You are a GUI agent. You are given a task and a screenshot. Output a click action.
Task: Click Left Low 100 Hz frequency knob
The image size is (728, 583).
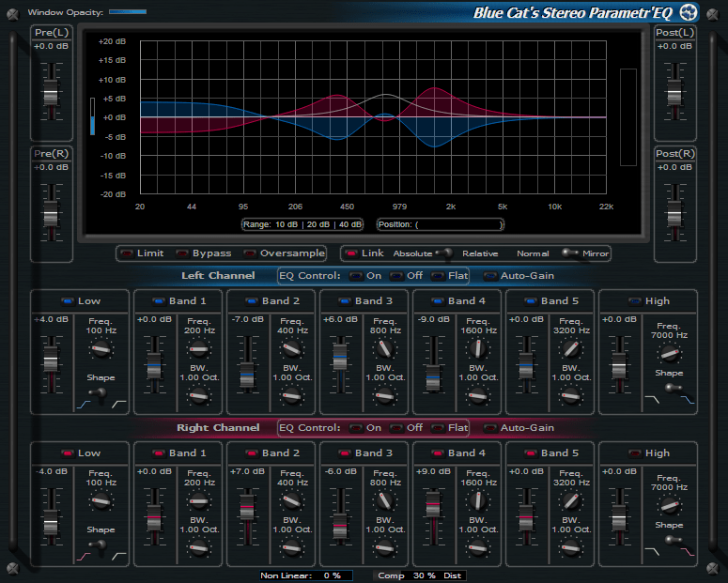(x=101, y=349)
